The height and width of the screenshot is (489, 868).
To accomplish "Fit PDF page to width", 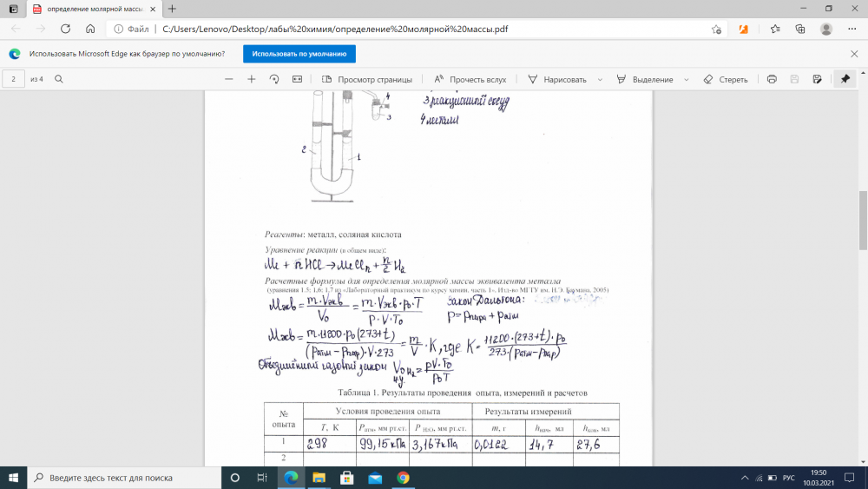I will 297,79.
